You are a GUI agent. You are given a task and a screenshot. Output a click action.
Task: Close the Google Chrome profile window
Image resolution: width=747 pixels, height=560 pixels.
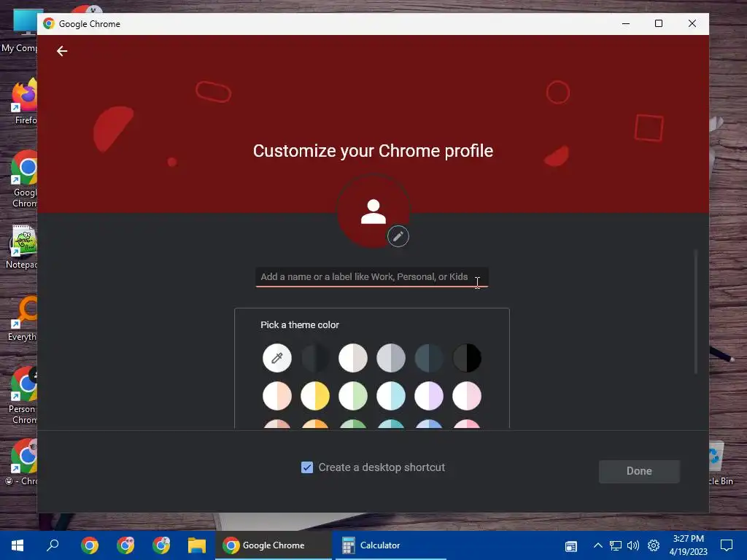click(692, 23)
